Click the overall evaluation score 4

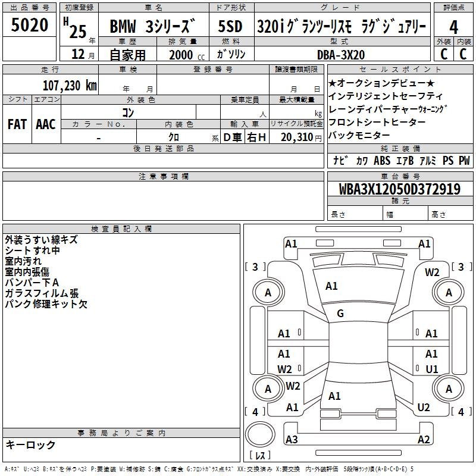click(x=453, y=27)
